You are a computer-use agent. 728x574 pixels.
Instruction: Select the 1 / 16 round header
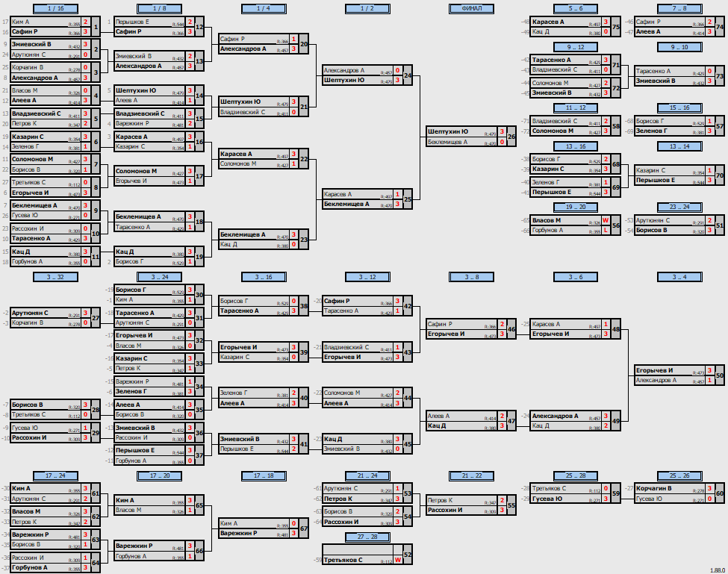pyautogui.click(x=56, y=8)
